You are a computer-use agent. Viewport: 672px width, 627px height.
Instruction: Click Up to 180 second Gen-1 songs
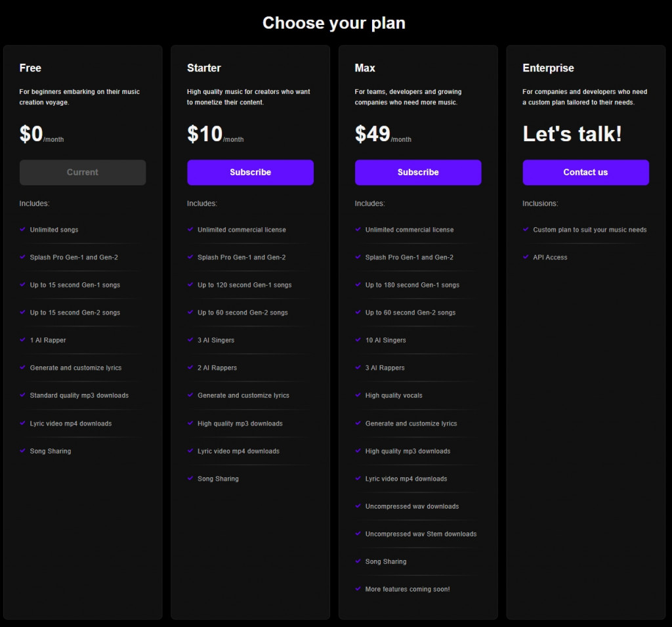412,285
